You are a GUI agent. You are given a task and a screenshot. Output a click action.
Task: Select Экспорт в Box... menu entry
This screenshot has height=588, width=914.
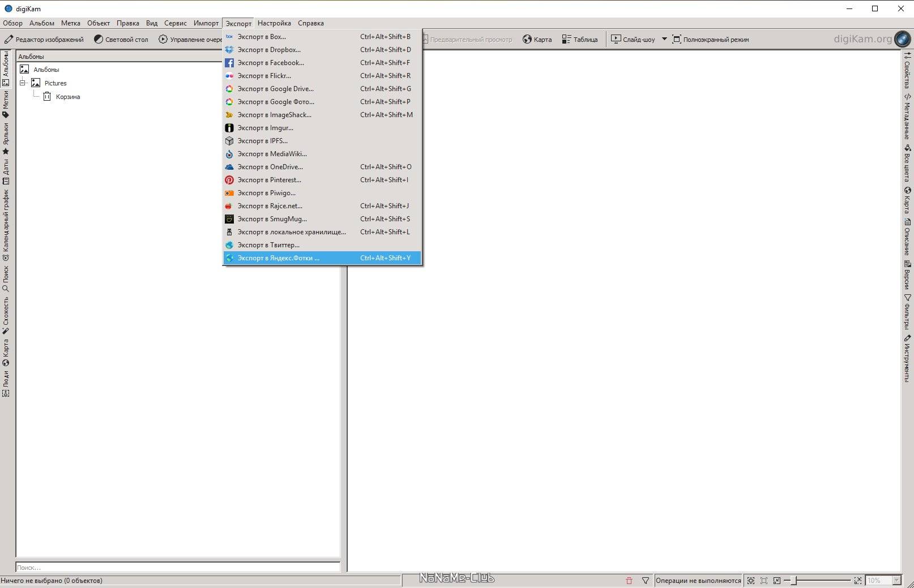(322, 37)
